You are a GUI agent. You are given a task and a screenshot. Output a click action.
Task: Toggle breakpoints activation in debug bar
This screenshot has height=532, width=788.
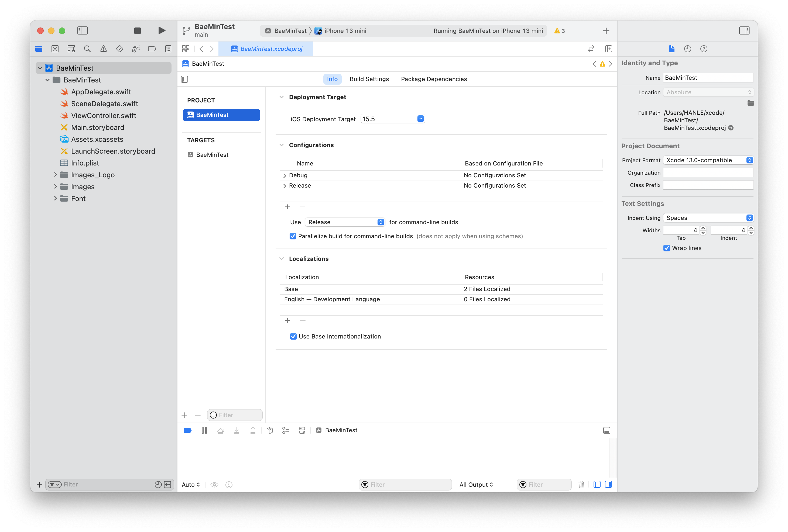click(x=187, y=430)
